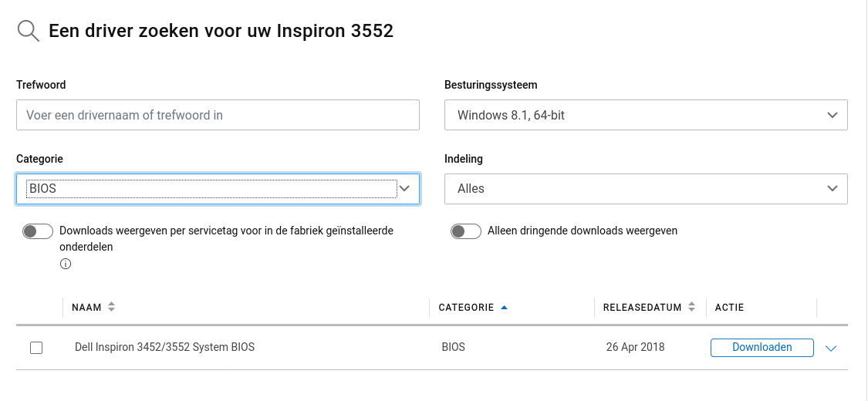Screen dimensions: 868x401
Task: Click the Trefwoord keyword input field
Action: [218, 115]
